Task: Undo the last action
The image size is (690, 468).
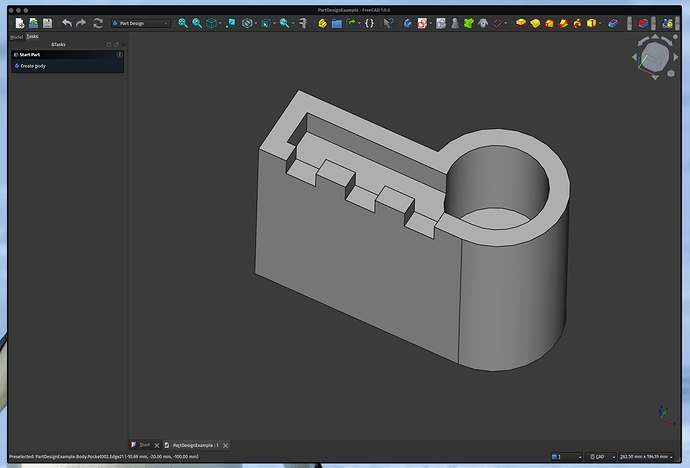Action: (x=67, y=23)
